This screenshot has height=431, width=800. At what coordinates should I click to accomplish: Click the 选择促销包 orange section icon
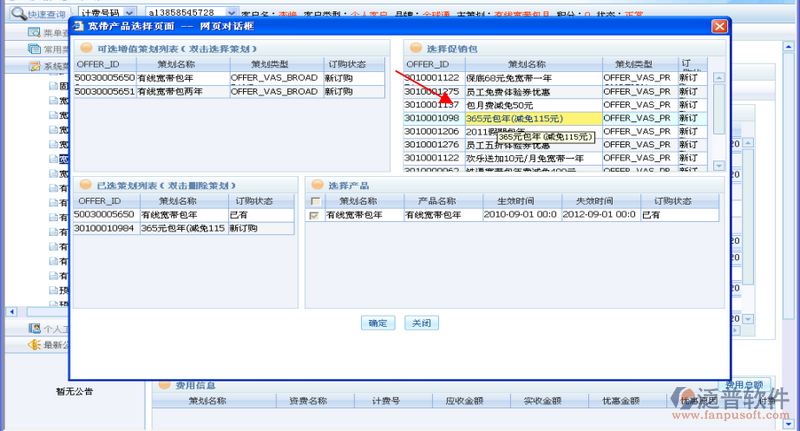(416, 48)
